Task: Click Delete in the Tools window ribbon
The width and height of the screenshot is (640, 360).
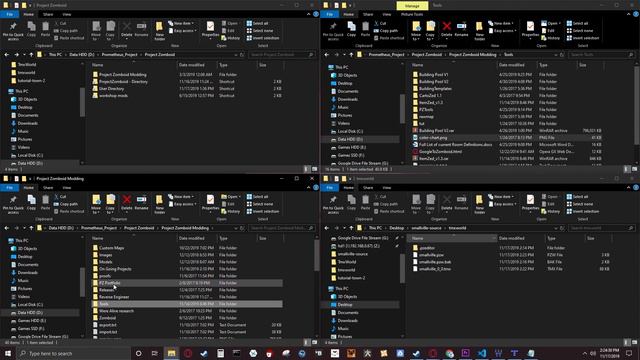Action: [447, 29]
